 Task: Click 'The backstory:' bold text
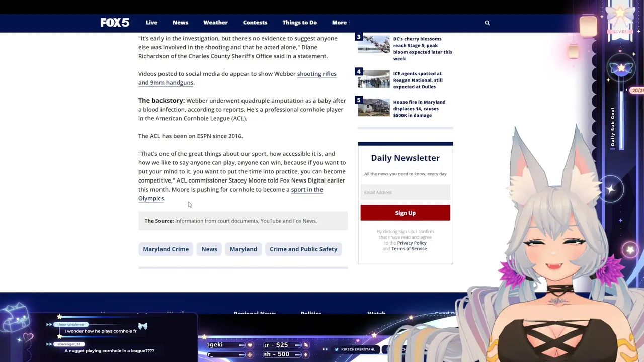point(162,101)
